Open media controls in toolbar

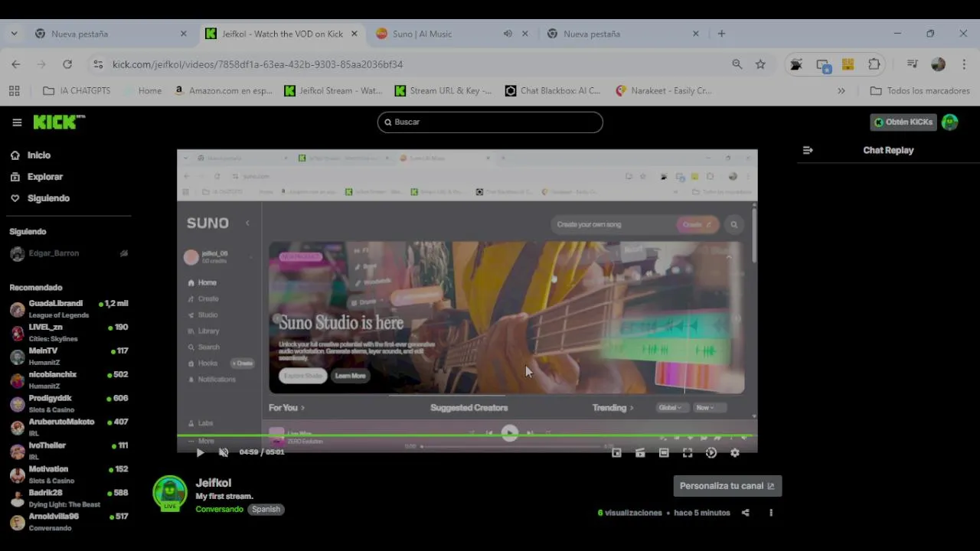pyautogui.click(x=912, y=64)
